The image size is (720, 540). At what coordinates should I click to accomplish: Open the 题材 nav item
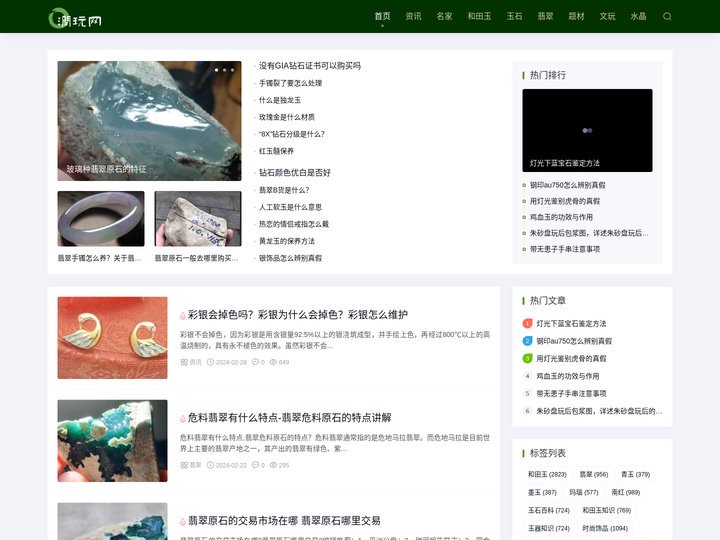pyautogui.click(x=576, y=16)
